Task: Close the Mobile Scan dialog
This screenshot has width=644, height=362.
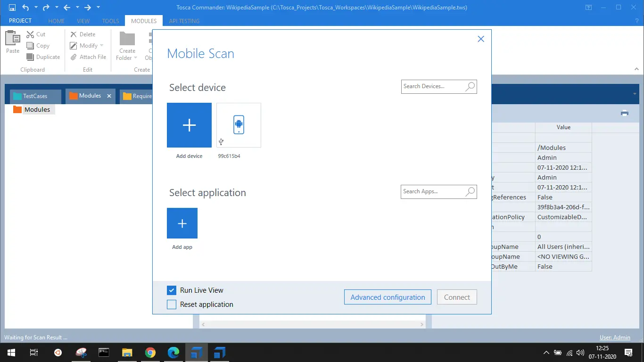Action: (481, 39)
